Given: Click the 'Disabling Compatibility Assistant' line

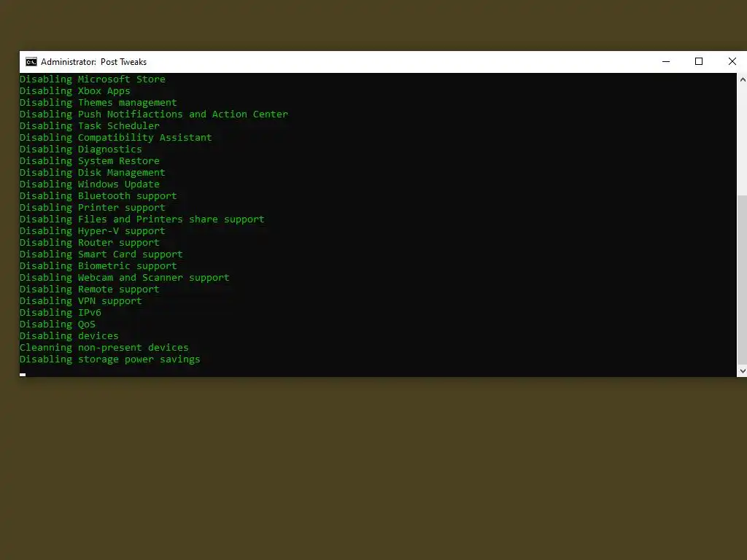Looking at the screenshot, I should [x=116, y=138].
